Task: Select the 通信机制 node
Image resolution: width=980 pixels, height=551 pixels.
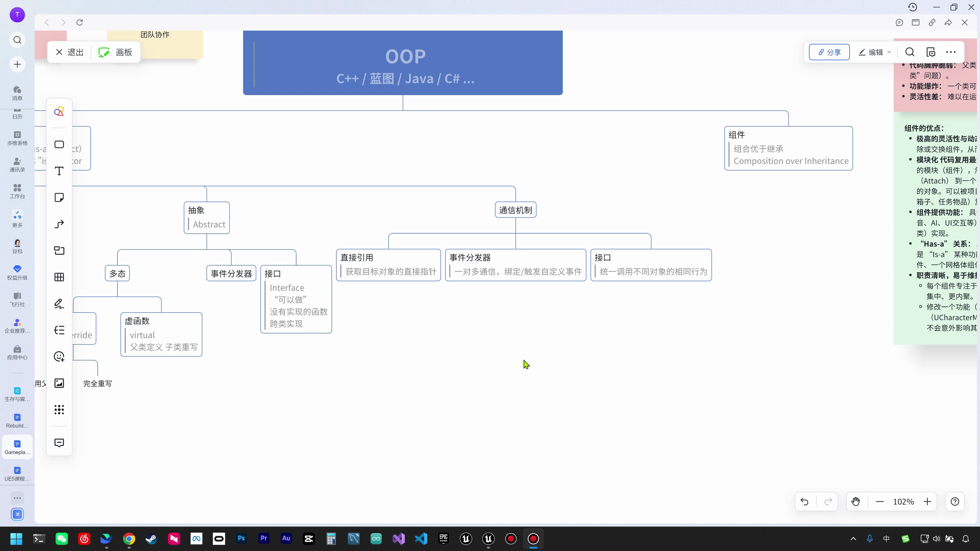Action: (516, 210)
